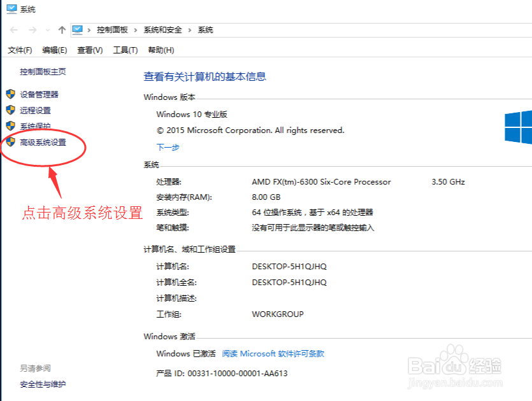This screenshot has width=532, height=401.
Task: Click shield icon beside 设备管理器
Action: [11, 94]
